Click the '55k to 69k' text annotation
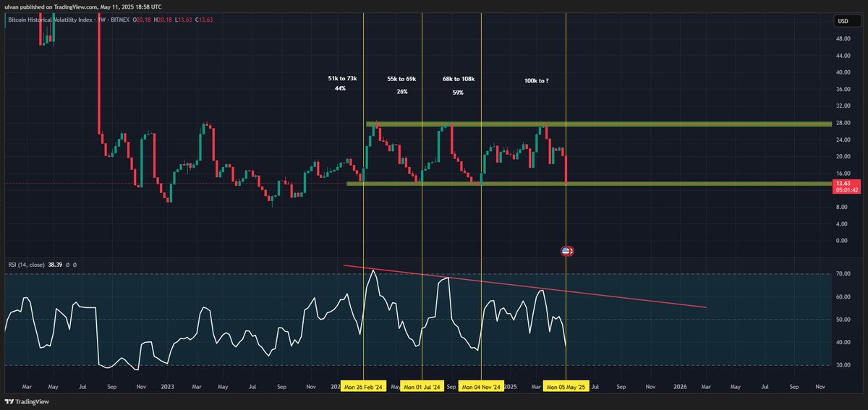 (402, 79)
